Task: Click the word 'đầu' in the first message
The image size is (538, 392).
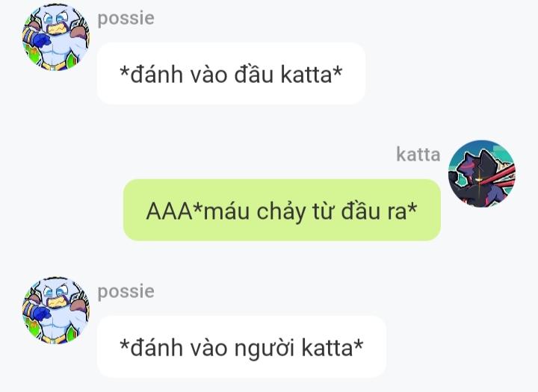Action: 253,73
